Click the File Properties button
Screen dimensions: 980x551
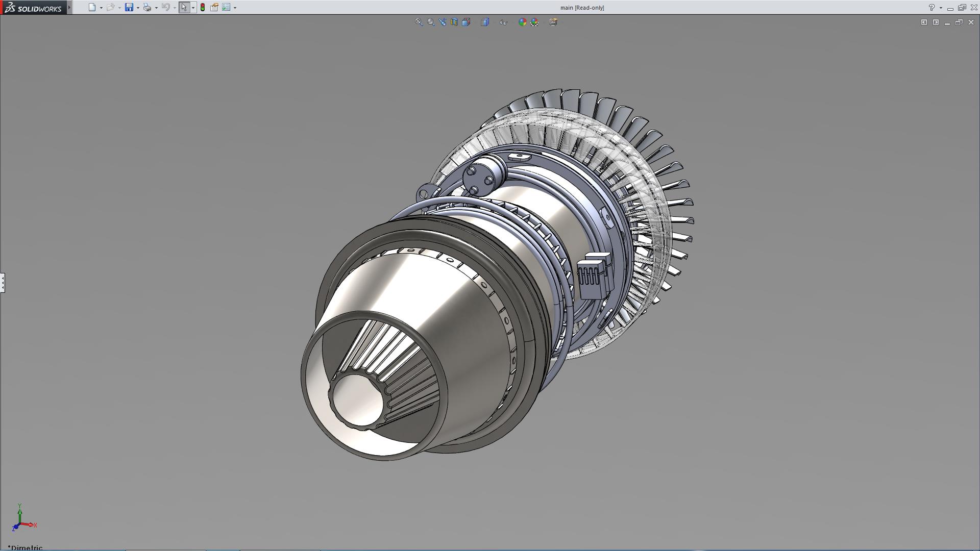click(214, 7)
